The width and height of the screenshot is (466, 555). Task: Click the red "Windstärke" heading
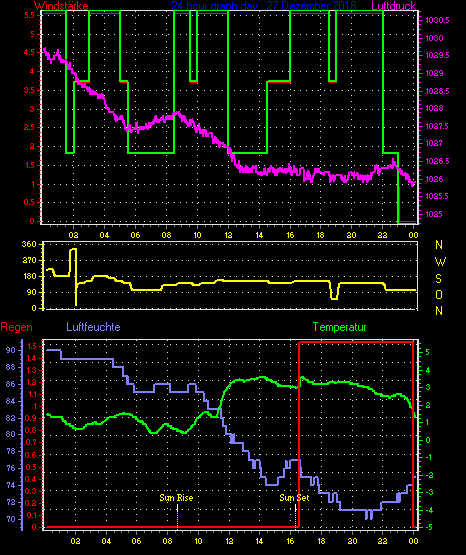(61, 6)
